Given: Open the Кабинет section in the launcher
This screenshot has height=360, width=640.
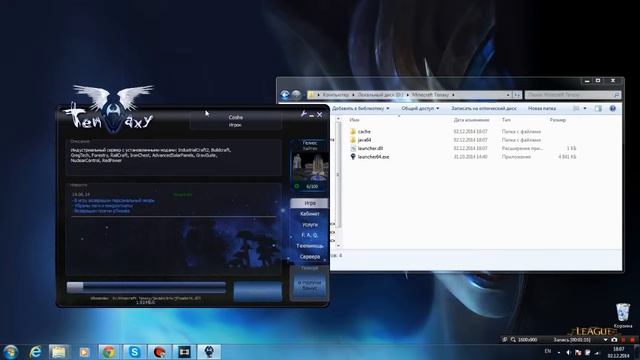Looking at the screenshot, I should pyautogui.click(x=310, y=214).
